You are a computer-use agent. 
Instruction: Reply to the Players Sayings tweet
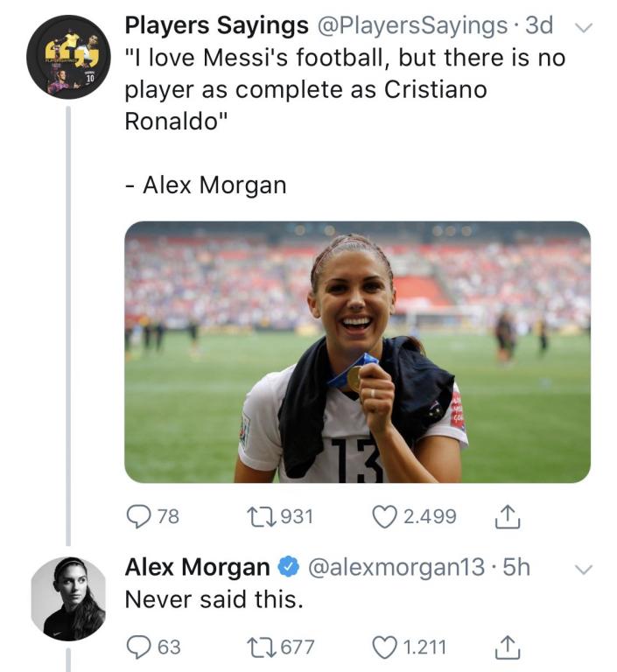click(139, 516)
